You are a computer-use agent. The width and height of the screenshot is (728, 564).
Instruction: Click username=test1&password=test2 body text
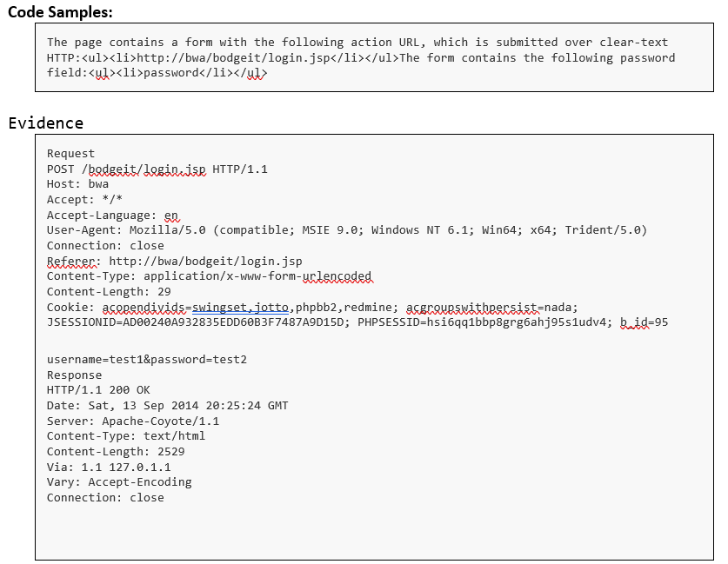pyautogui.click(x=147, y=360)
